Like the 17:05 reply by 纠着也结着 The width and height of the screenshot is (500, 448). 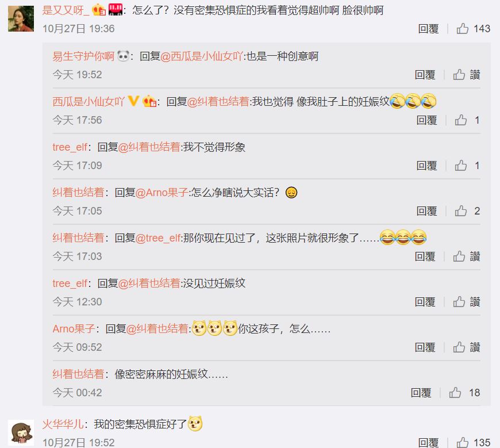click(461, 211)
